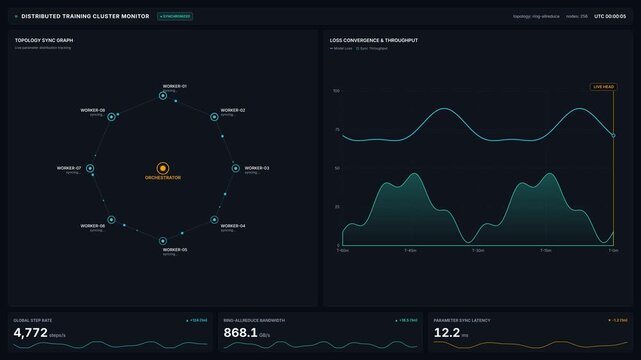Viewport: 641px width, 360px height.
Task: Select the WORKER-02 node icon
Action: (214, 117)
